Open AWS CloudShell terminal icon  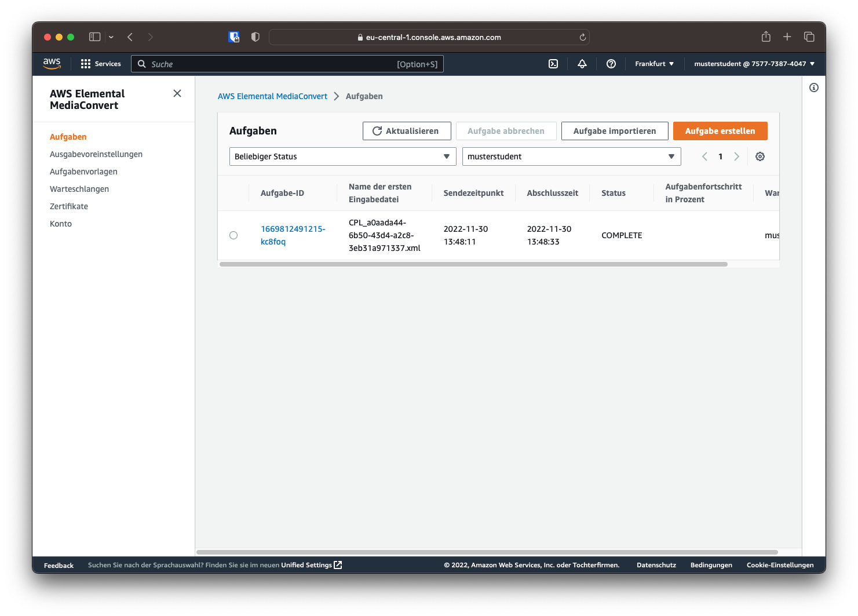[553, 64]
